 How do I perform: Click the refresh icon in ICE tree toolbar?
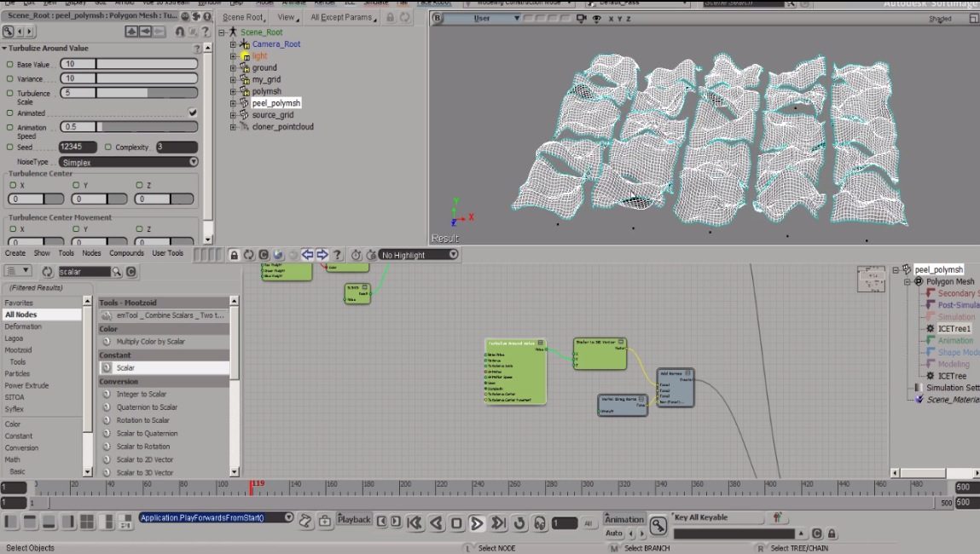point(248,255)
